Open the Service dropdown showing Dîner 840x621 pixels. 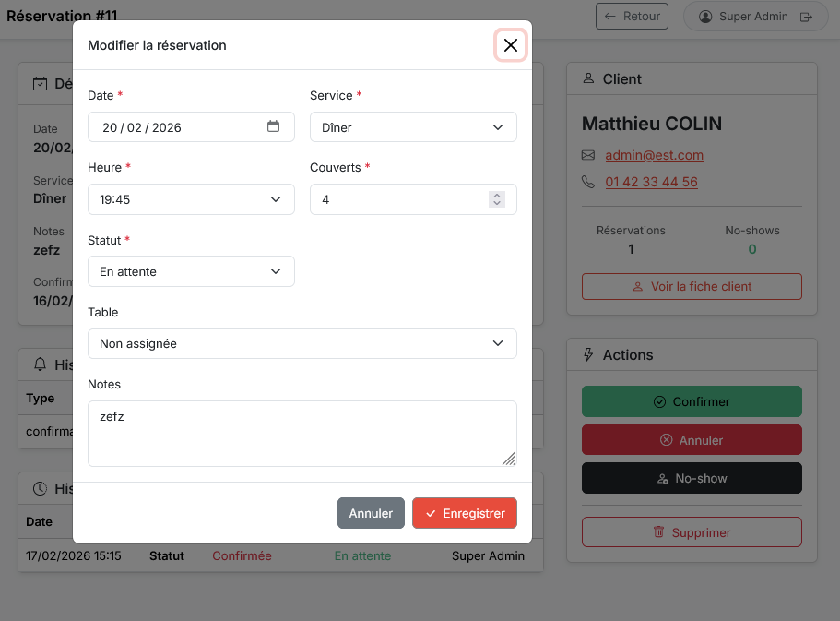(x=412, y=127)
